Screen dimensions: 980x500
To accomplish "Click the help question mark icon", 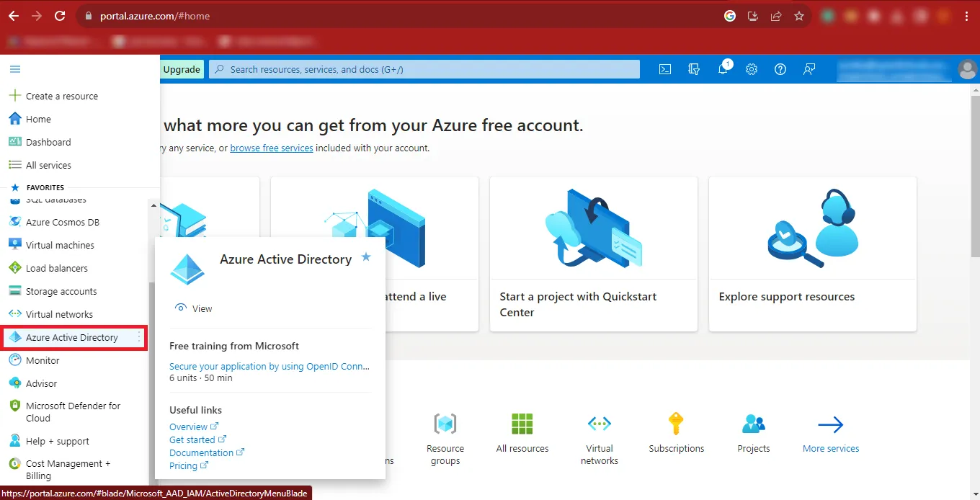I will [780, 69].
